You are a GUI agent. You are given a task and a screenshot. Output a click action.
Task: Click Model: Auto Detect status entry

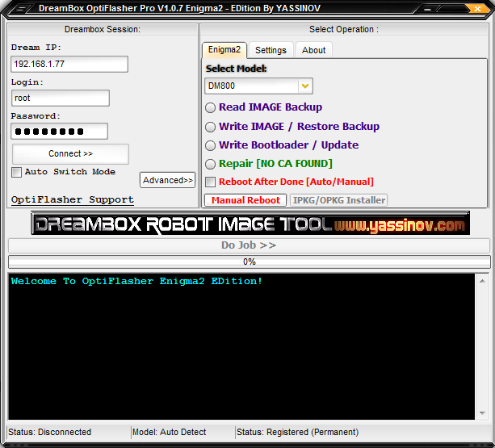click(170, 432)
